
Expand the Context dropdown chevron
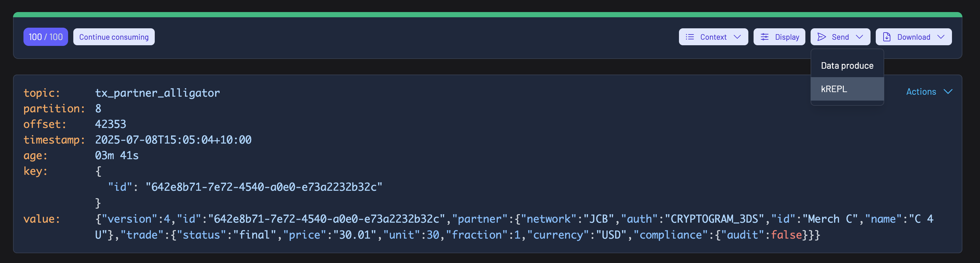point(737,37)
